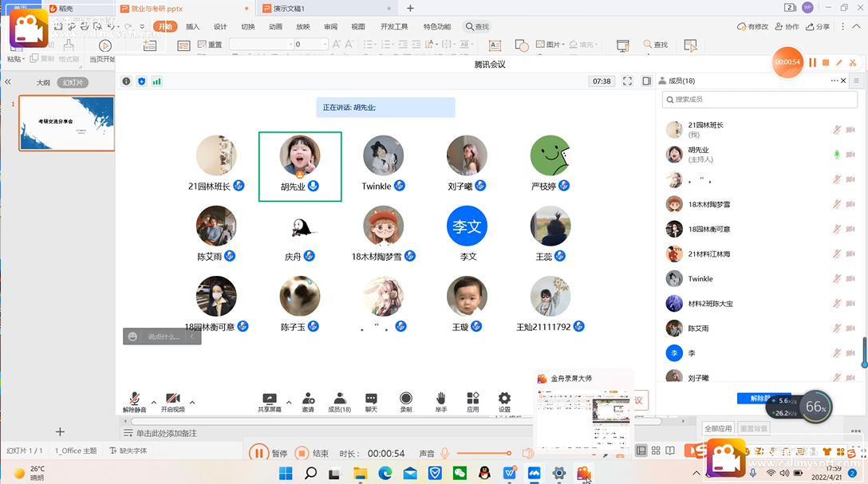
Task: Open the 应用 apps icon
Action: coord(473,399)
